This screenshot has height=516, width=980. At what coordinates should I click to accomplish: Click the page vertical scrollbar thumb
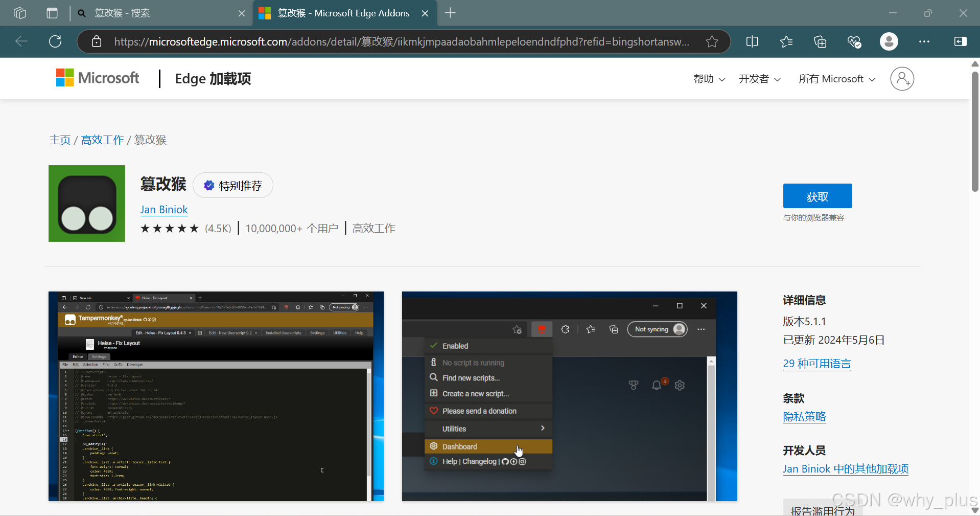[x=975, y=132]
